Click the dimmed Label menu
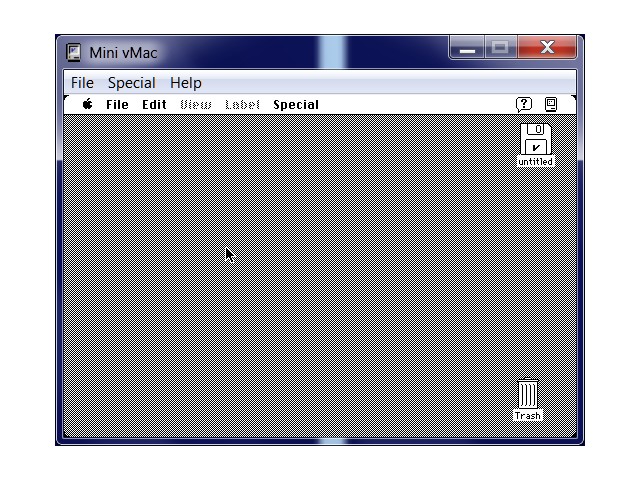 (242, 105)
